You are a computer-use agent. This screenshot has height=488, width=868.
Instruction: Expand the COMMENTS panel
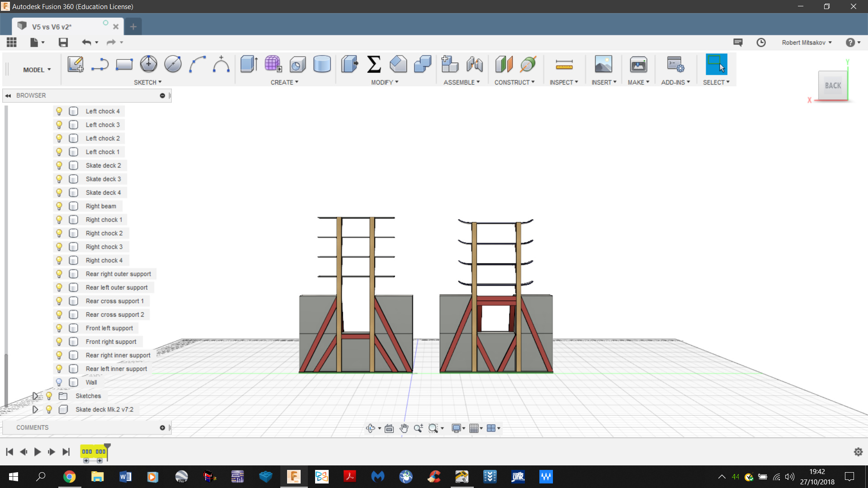[162, 428]
